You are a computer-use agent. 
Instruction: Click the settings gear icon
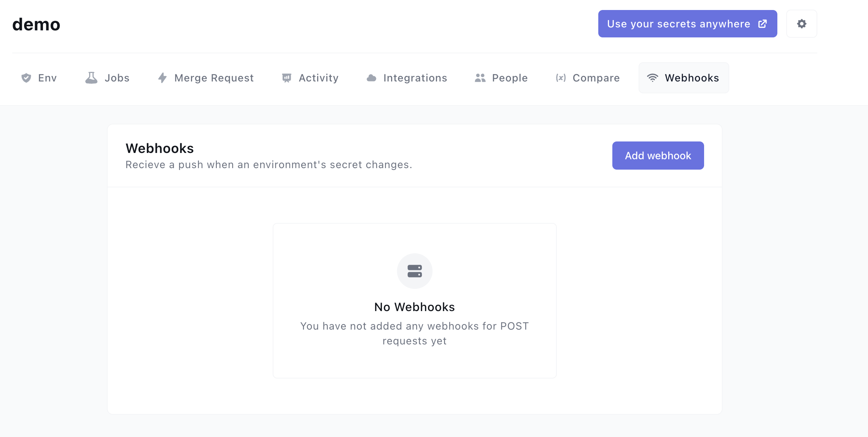(x=801, y=24)
